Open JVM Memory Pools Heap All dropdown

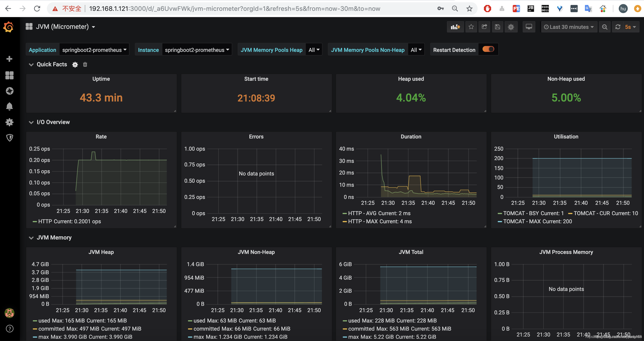point(314,50)
